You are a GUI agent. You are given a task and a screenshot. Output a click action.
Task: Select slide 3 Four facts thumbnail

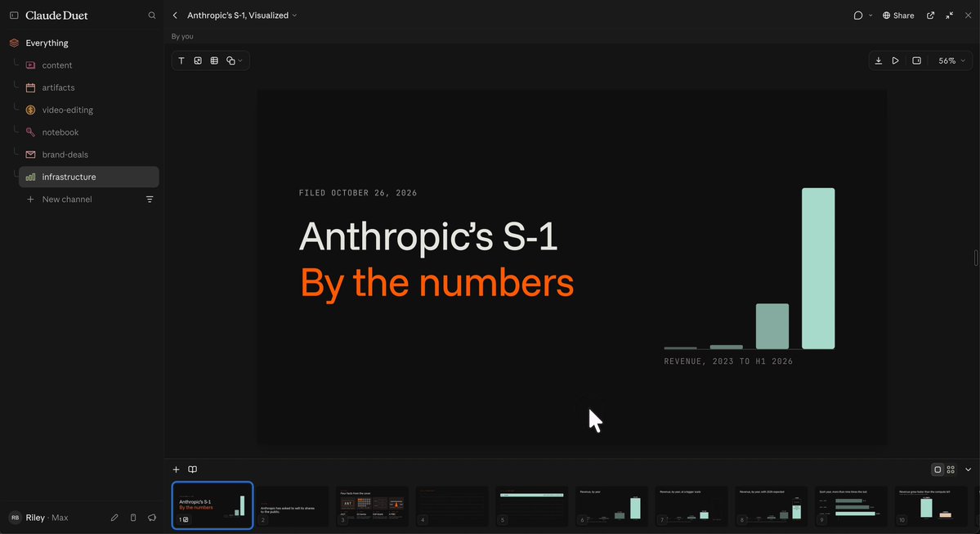click(x=373, y=506)
